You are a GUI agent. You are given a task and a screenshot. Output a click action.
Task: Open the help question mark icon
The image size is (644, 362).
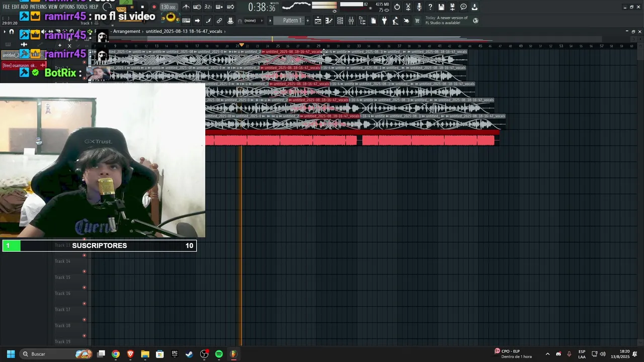click(x=430, y=7)
